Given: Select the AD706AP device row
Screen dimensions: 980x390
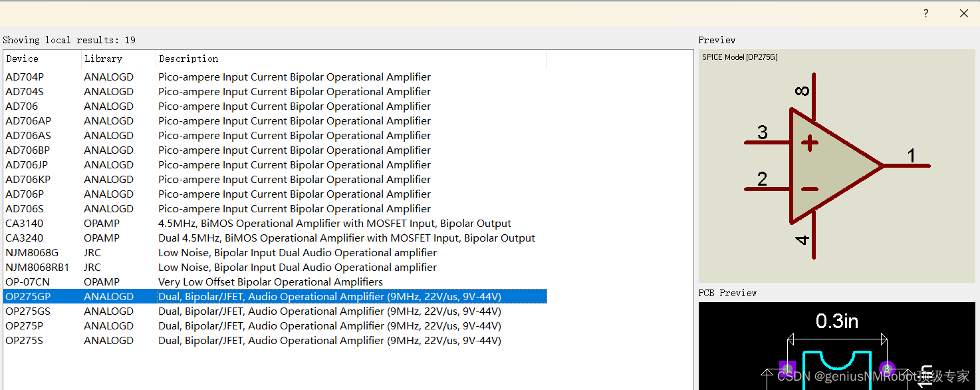Looking at the screenshot, I should (275, 121).
